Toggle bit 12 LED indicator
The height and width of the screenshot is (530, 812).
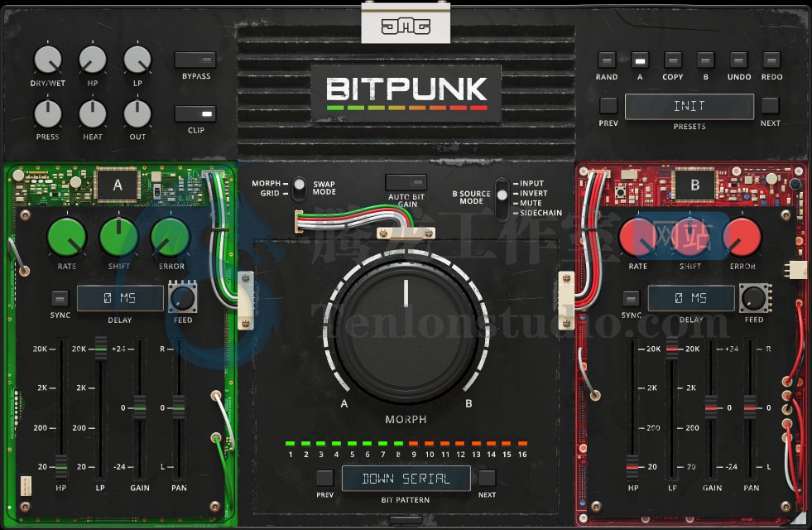tap(460, 444)
